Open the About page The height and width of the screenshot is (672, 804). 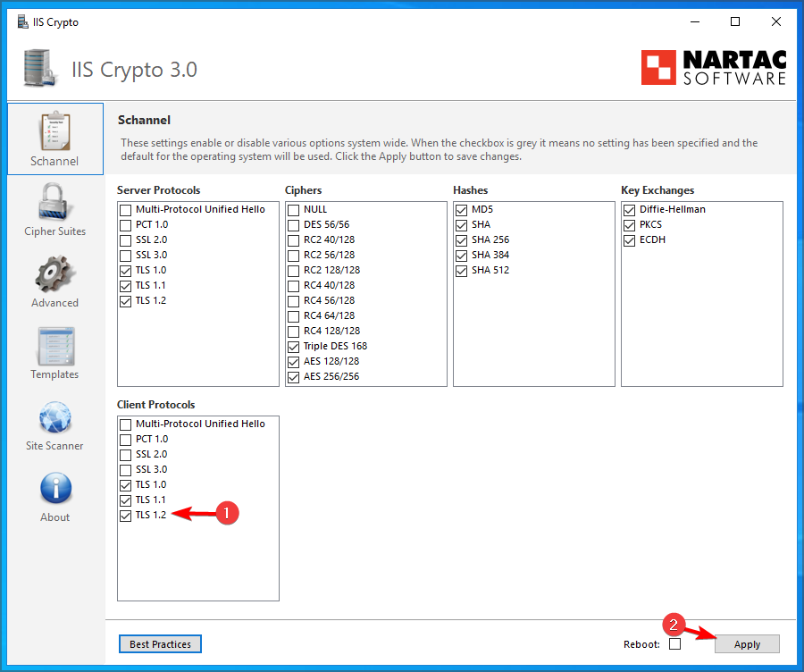pyautogui.click(x=54, y=496)
